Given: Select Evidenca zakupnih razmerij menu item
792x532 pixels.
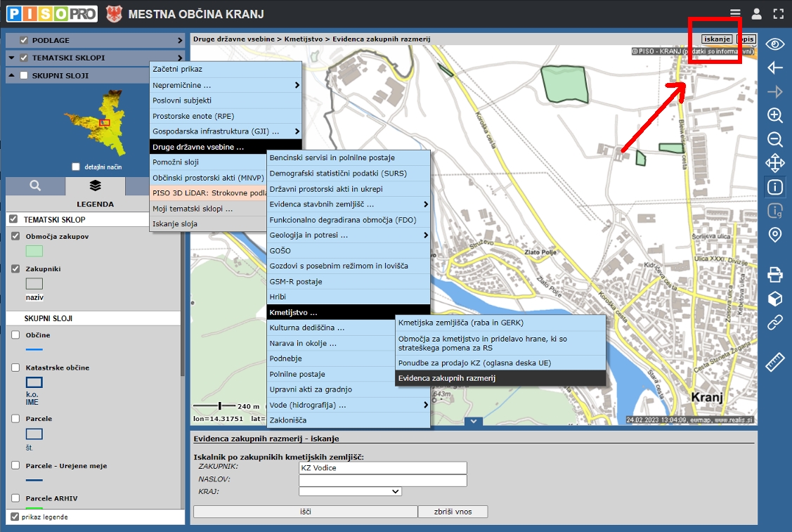Looking at the screenshot, I should [x=500, y=378].
